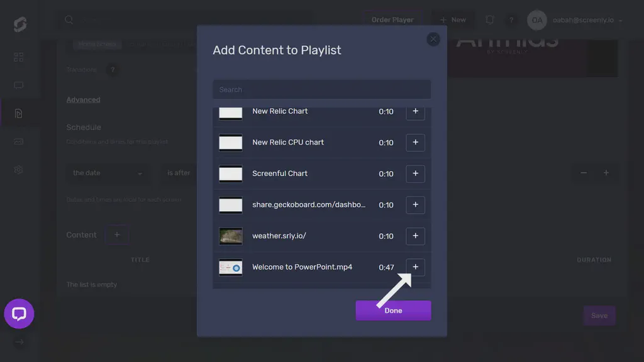The width and height of the screenshot is (644, 362).
Task: Open the live chat bubble icon
Action: [x=19, y=314]
